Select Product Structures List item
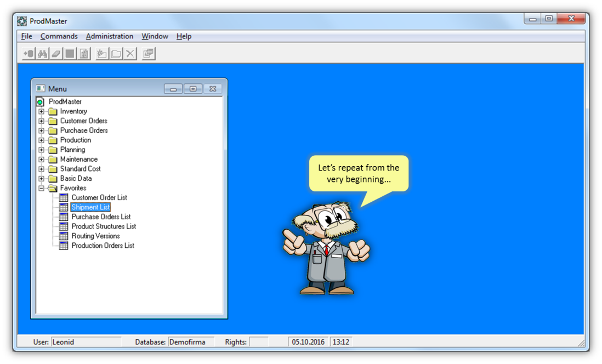This screenshot has width=602, height=364. point(104,226)
